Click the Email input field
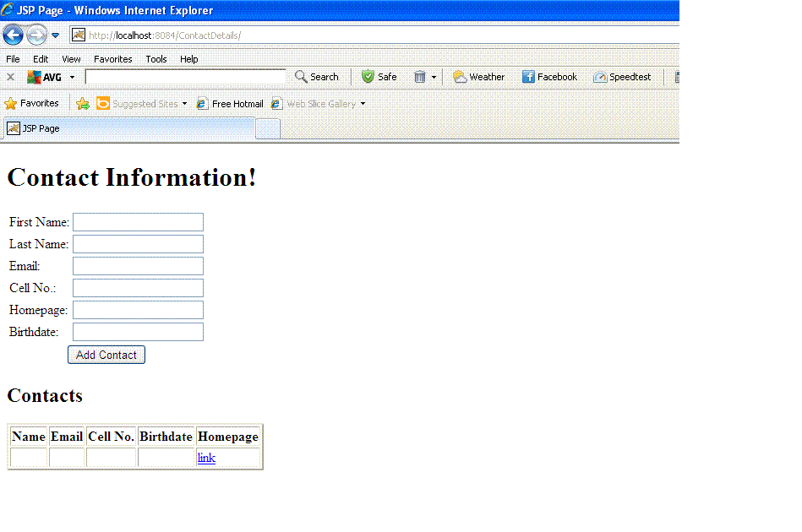Screen dimensions: 802x532 pos(138,266)
